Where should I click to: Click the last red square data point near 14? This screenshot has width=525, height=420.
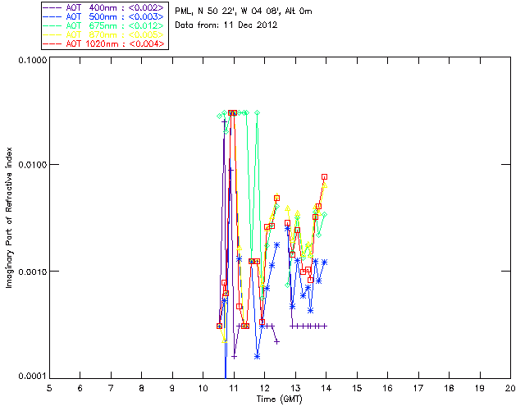point(324,177)
